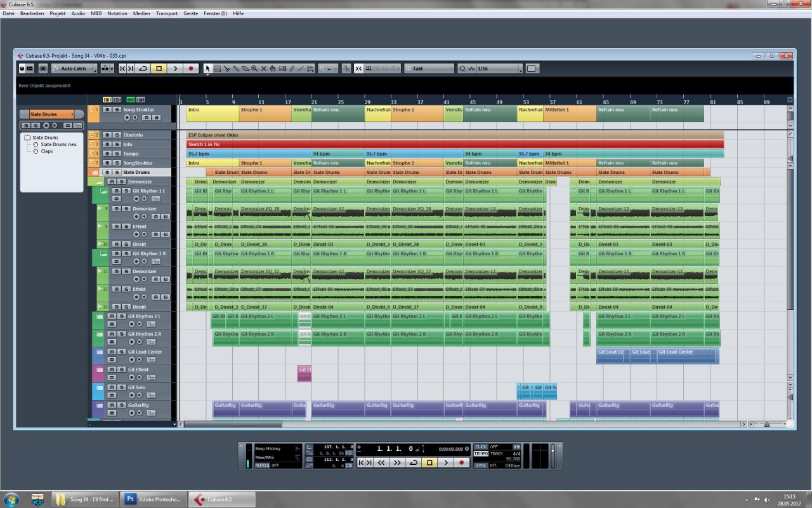Click Record on transport panel
Screen dimensions: 812x508
461,463
